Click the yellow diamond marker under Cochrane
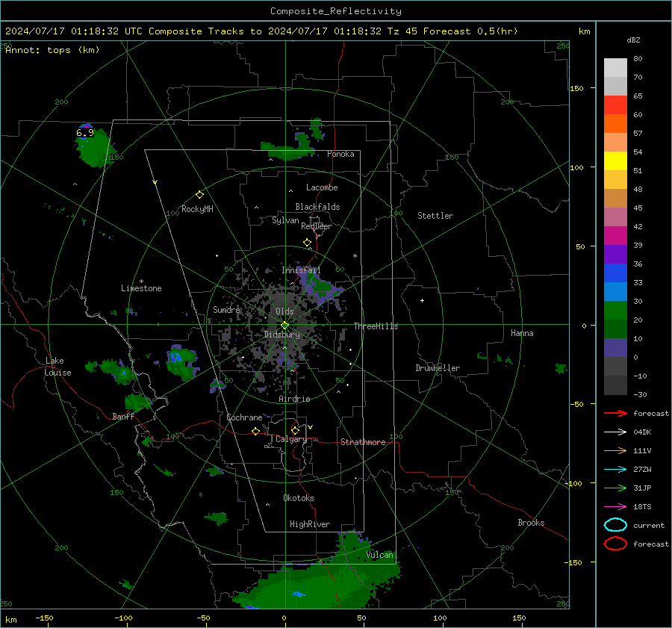The height and width of the screenshot is (628, 672). pos(255,432)
